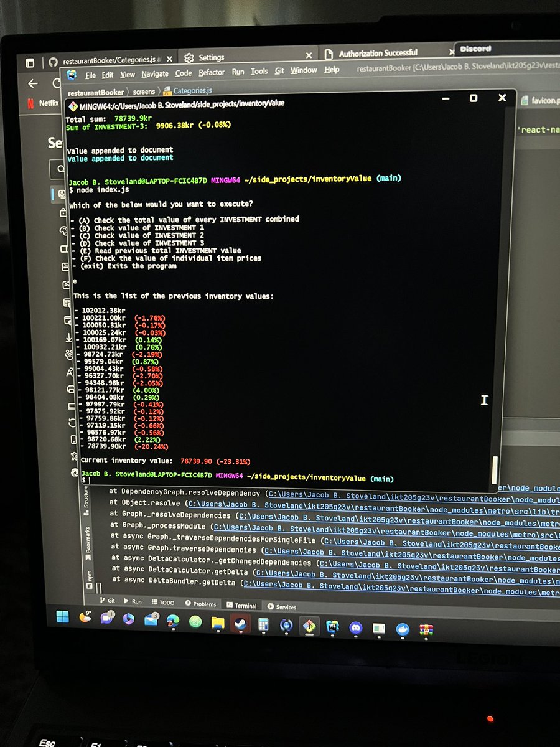Open the Edit menu in WebStorm

(x=108, y=75)
